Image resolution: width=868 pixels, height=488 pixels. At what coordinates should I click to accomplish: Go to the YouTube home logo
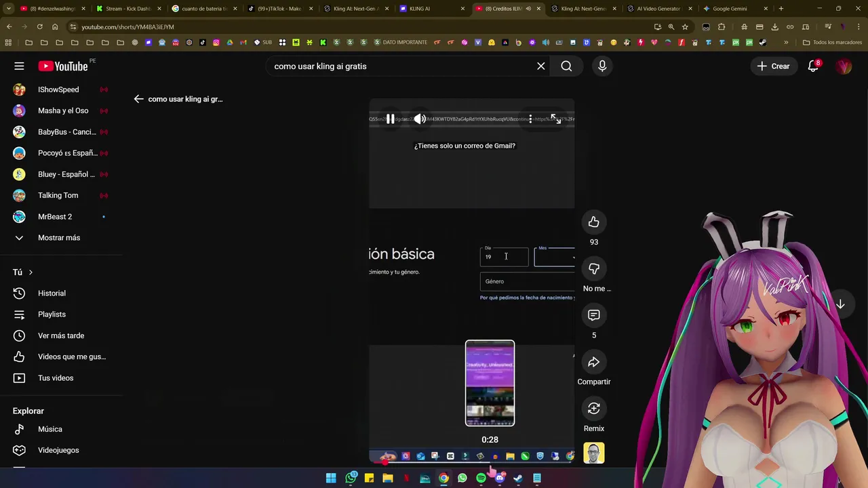click(x=63, y=66)
